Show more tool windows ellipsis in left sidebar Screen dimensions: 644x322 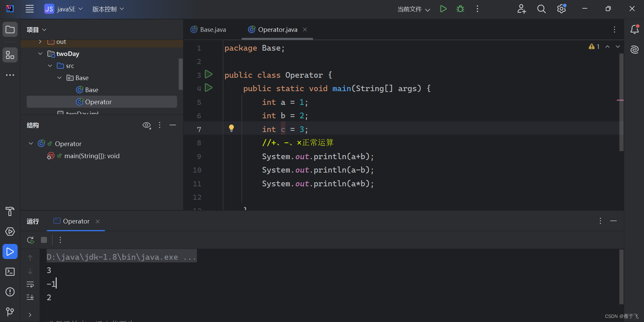tap(10, 75)
